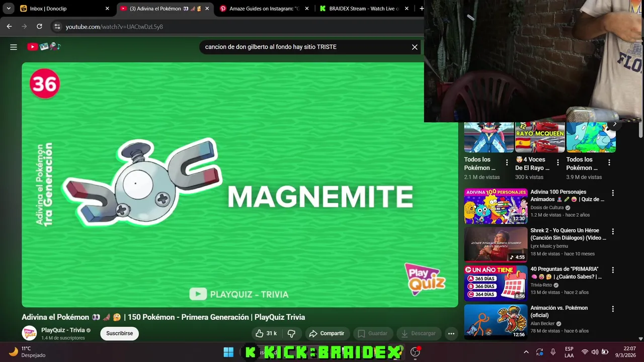Screen dimensions: 644x362
Task: Open options for 40 Preguntas video
Action: [613, 270]
